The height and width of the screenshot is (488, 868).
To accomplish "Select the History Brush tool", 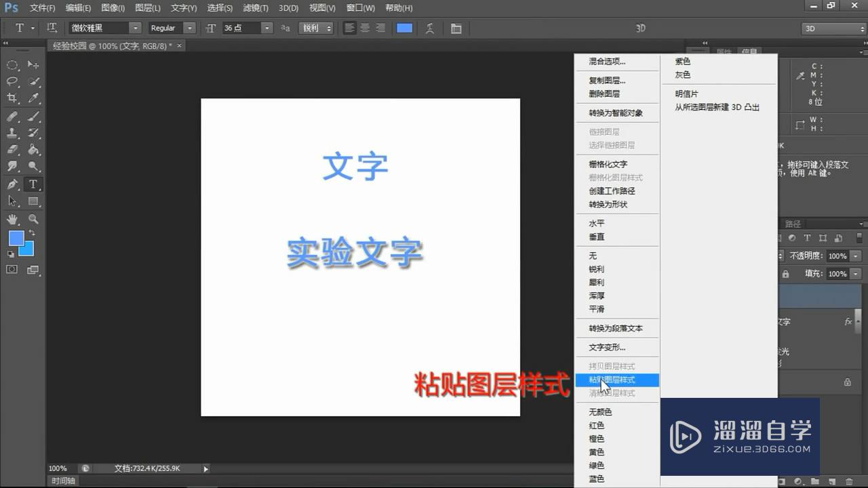I will pyautogui.click(x=33, y=133).
